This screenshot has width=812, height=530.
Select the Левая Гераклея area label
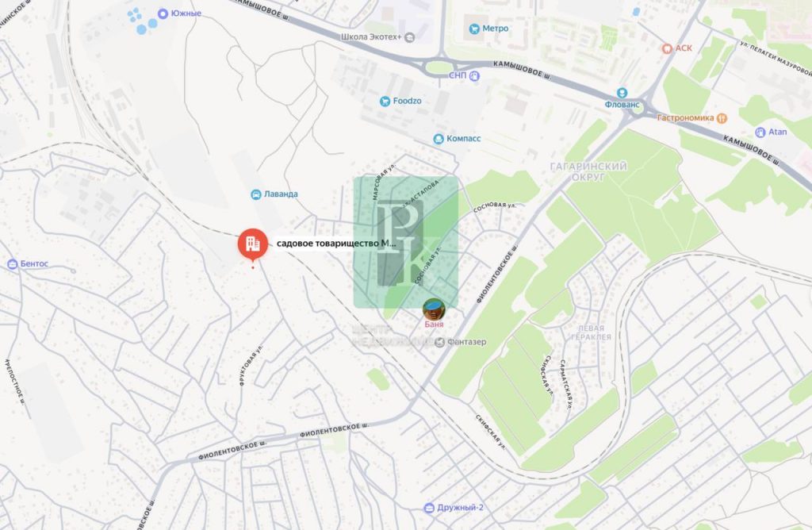pos(591,332)
